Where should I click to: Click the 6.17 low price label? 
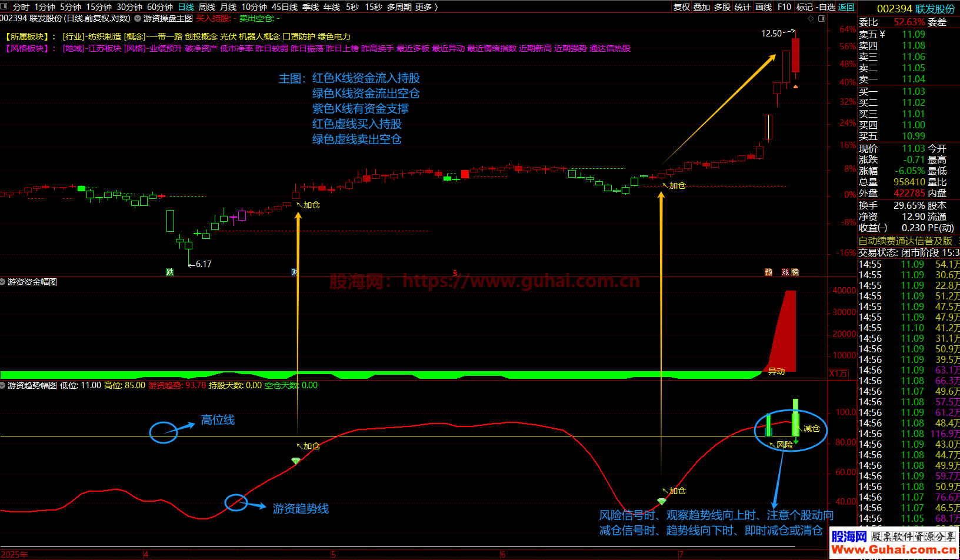click(204, 264)
